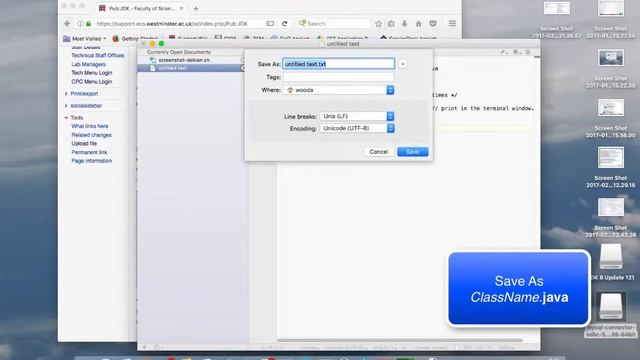640x360 pixels.
Task: Click the green padlock icon in address bar
Action: 89,24
